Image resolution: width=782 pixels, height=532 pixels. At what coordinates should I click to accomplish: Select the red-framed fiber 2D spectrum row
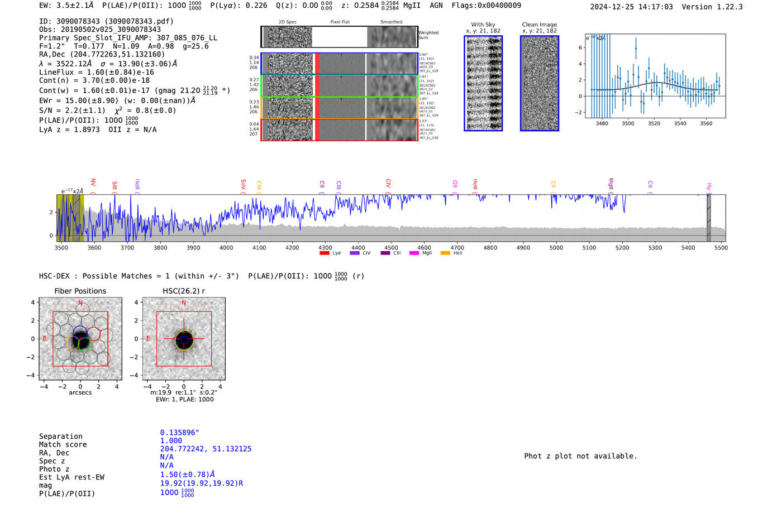[340, 130]
